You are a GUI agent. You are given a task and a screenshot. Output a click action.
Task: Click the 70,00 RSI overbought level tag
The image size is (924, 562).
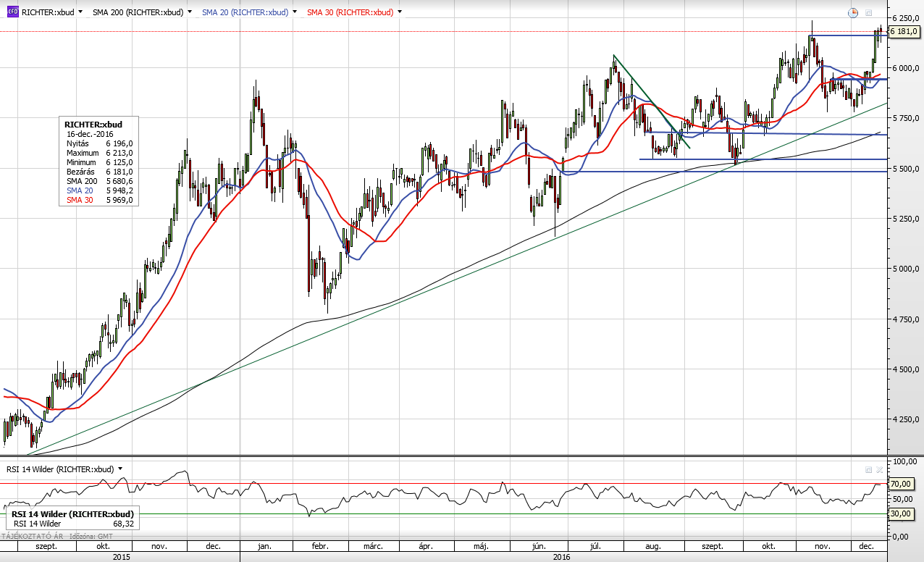903,484
